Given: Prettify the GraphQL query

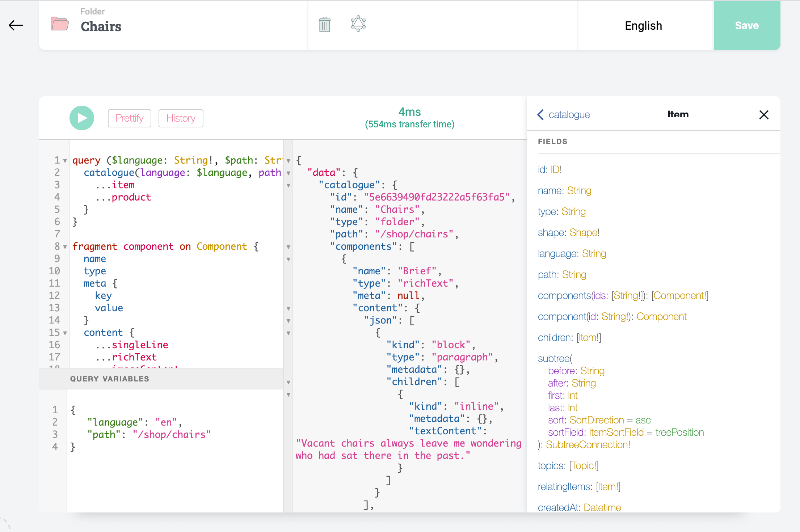Looking at the screenshot, I should (x=129, y=118).
